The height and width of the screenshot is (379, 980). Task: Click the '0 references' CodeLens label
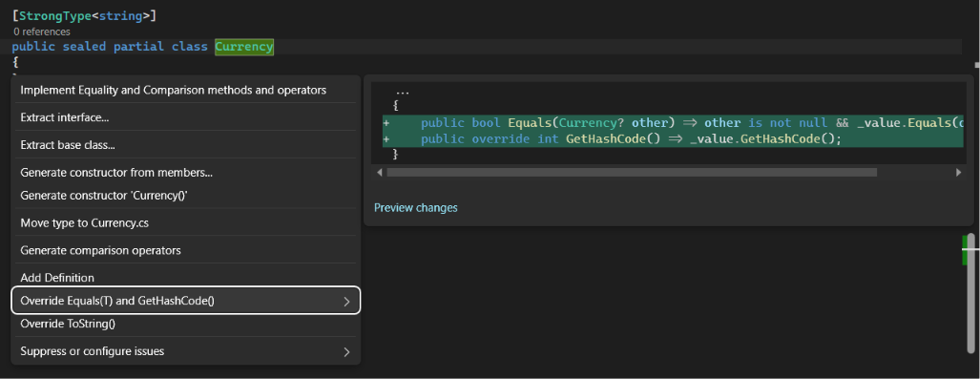(42, 32)
